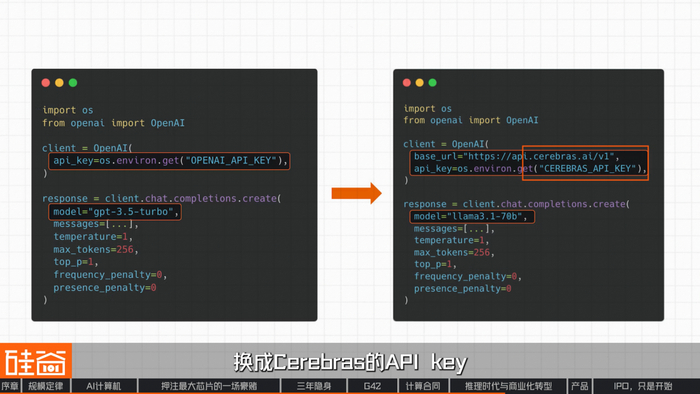
Task: Click the orange arrow between code windows
Action: click(356, 193)
